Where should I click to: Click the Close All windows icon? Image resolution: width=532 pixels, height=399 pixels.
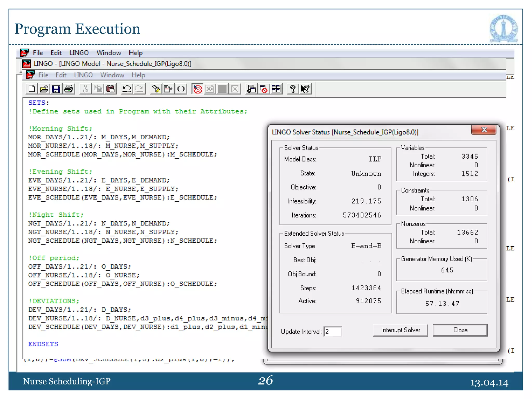[264, 89]
